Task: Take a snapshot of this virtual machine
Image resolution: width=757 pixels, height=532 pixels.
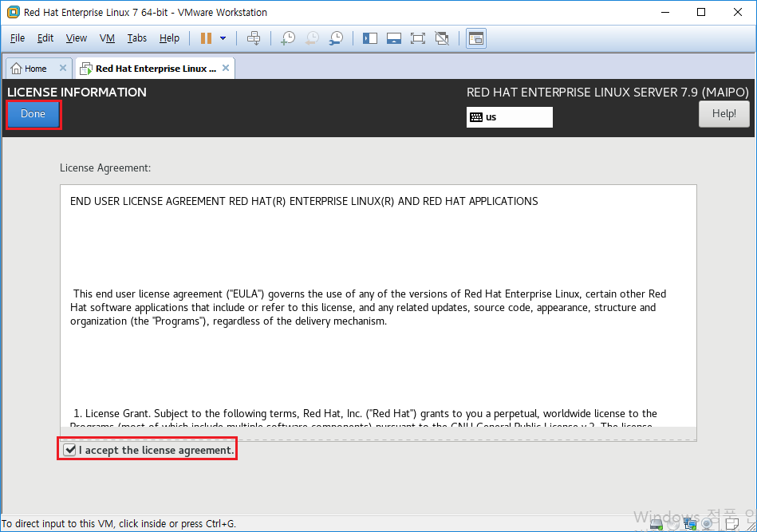Action: pyautogui.click(x=288, y=38)
